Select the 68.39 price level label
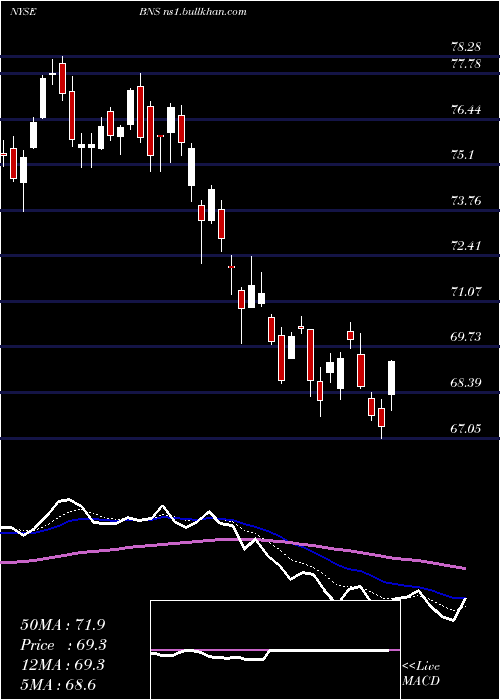The height and width of the screenshot is (700, 500). pyautogui.click(x=467, y=383)
